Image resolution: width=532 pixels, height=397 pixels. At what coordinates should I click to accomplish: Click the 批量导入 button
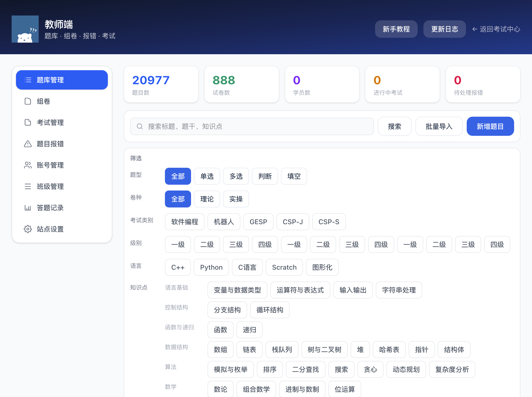(x=439, y=126)
